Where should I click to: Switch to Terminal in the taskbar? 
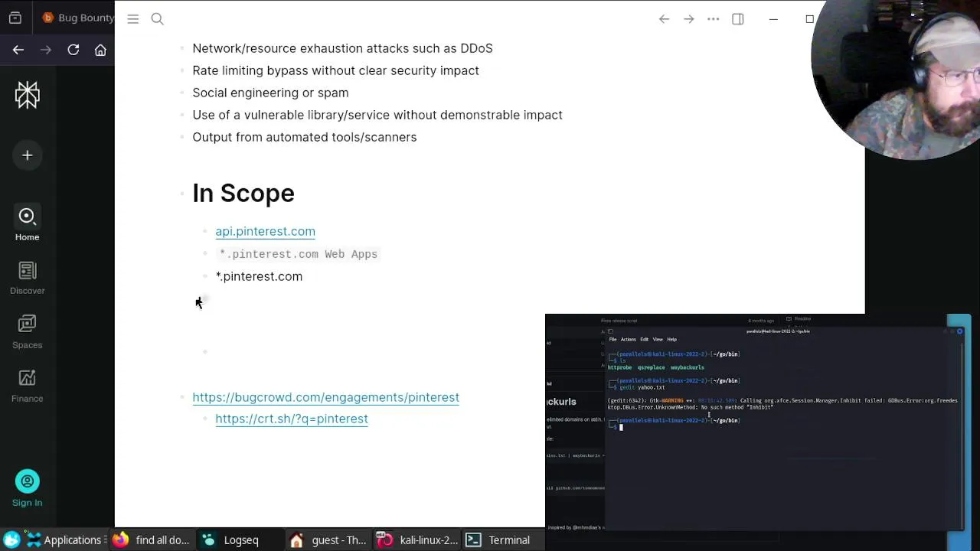[498, 540]
